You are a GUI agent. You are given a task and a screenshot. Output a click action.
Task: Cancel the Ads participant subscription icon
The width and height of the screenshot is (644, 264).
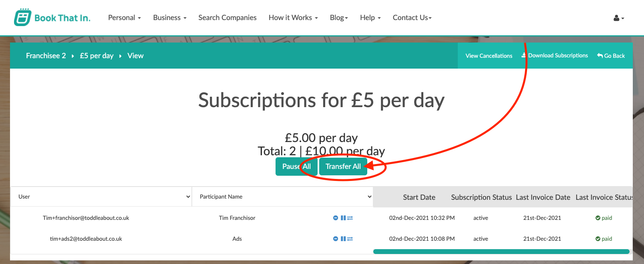point(336,239)
